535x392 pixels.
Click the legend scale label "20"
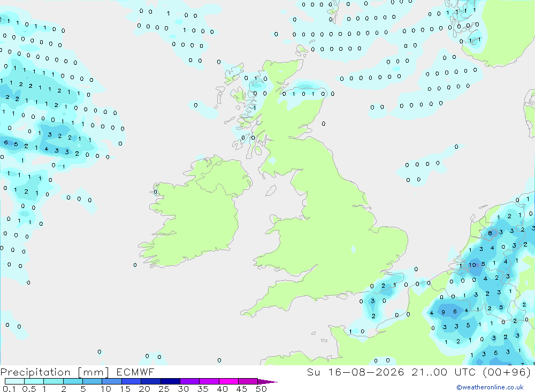click(144, 389)
